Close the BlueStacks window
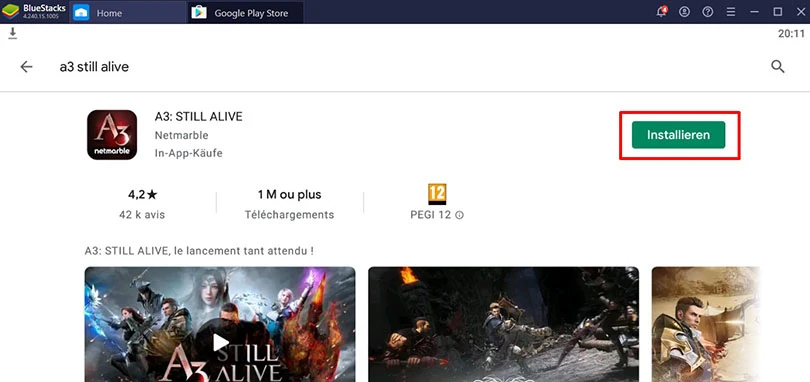 coord(800,11)
